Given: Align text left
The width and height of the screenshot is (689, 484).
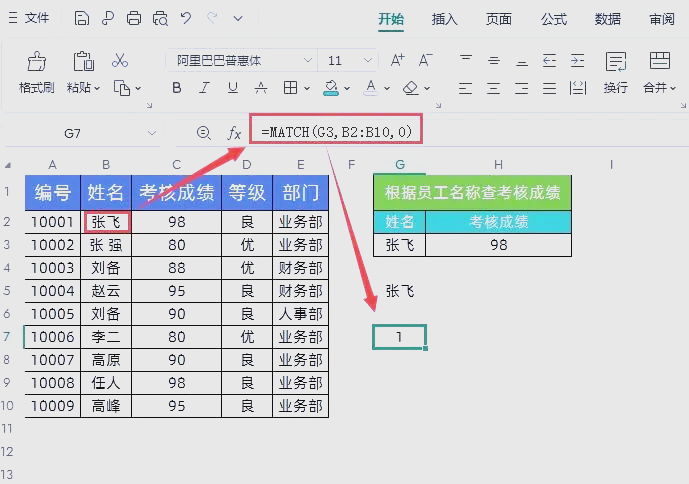Looking at the screenshot, I should pyautogui.click(x=465, y=88).
